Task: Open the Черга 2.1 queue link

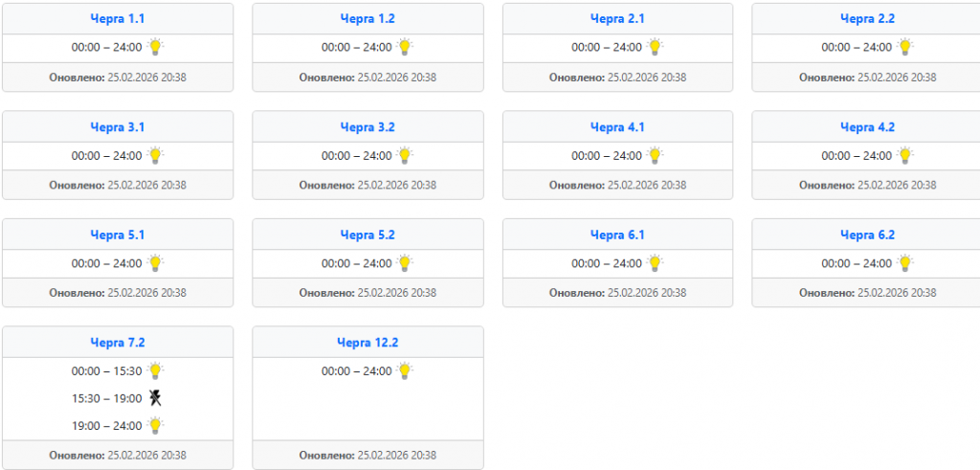Action: pos(617,18)
